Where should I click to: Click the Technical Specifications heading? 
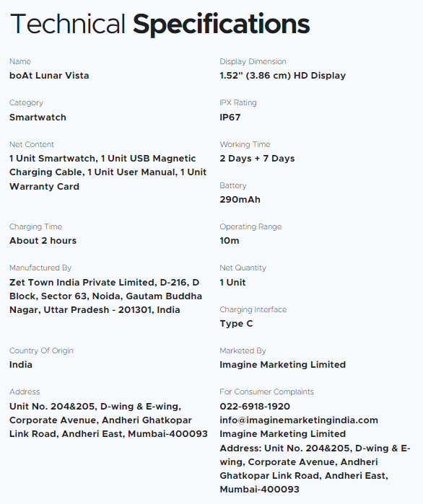[x=160, y=25]
